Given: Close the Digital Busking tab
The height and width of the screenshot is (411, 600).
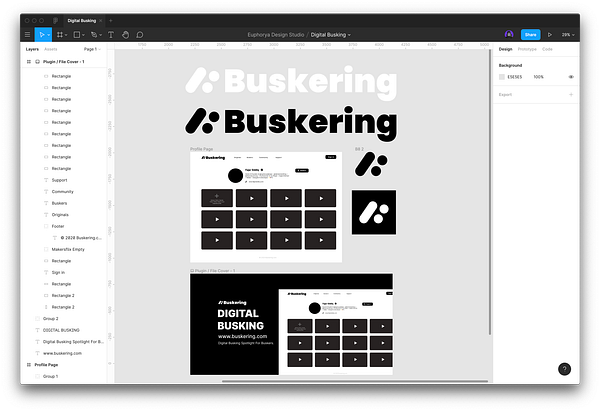Looking at the screenshot, I should click(101, 21).
